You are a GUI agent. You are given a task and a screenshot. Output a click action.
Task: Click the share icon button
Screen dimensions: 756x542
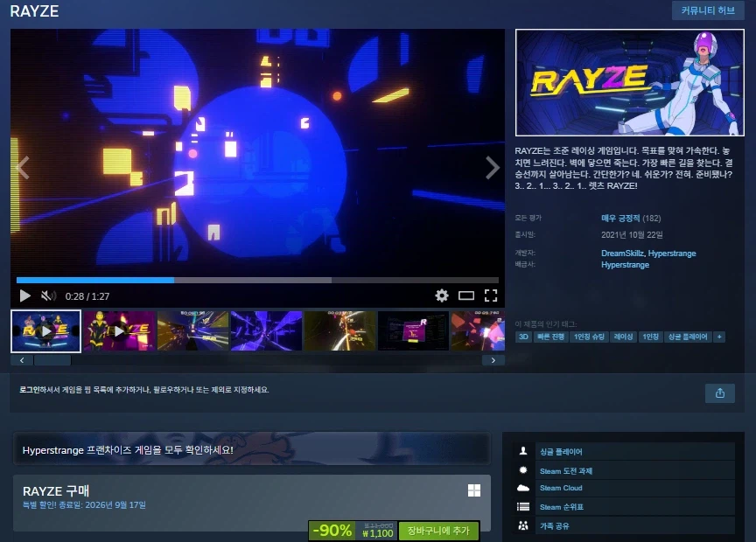pos(720,393)
